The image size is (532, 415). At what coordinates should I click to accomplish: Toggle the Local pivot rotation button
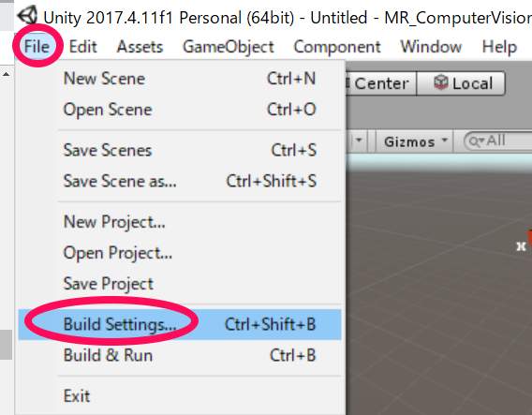tap(461, 83)
